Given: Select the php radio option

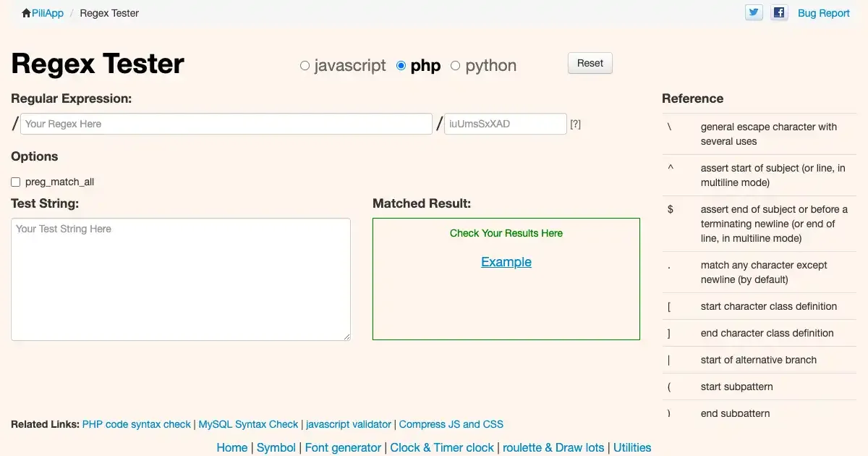Looking at the screenshot, I should [x=401, y=66].
